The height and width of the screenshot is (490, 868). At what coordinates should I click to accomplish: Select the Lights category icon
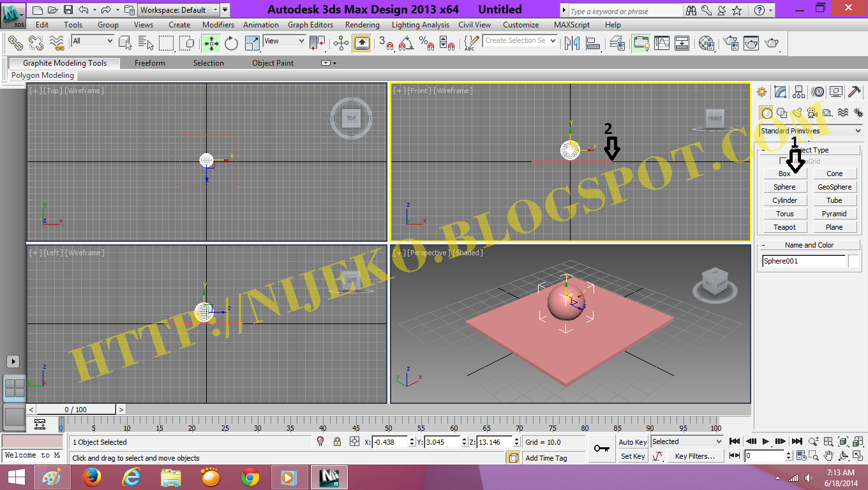pyautogui.click(x=797, y=113)
